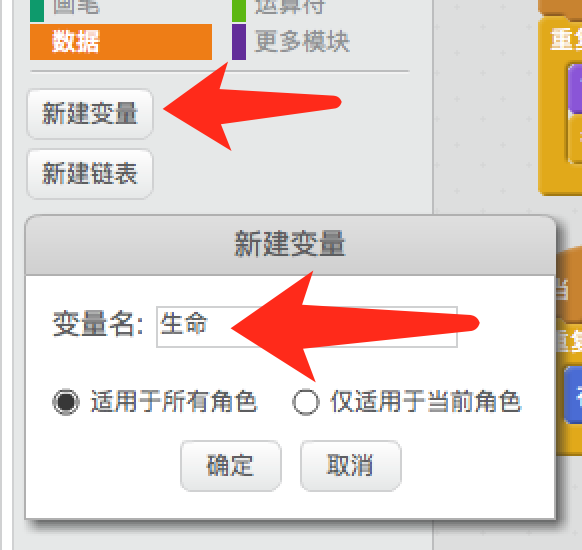Select the 适用于所有角色 radio button
This screenshot has width=582, height=550.
[x=66, y=402]
